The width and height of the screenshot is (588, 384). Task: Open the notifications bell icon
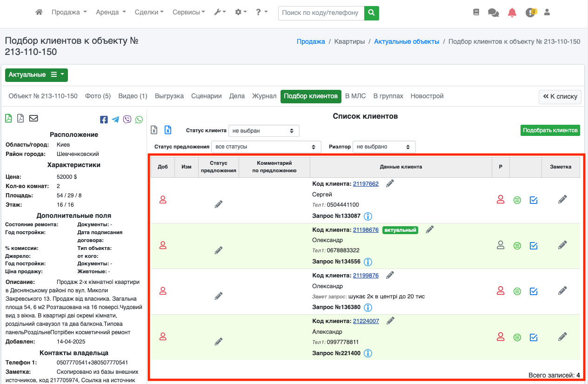click(x=512, y=13)
